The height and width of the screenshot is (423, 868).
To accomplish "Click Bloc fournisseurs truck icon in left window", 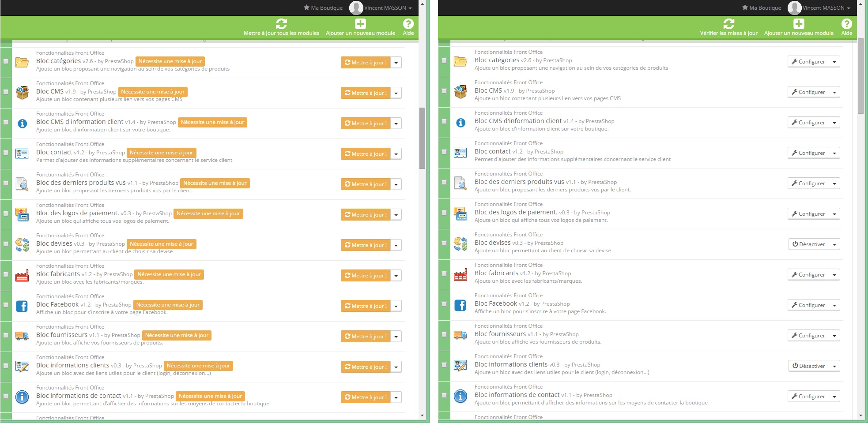I will 22,336.
